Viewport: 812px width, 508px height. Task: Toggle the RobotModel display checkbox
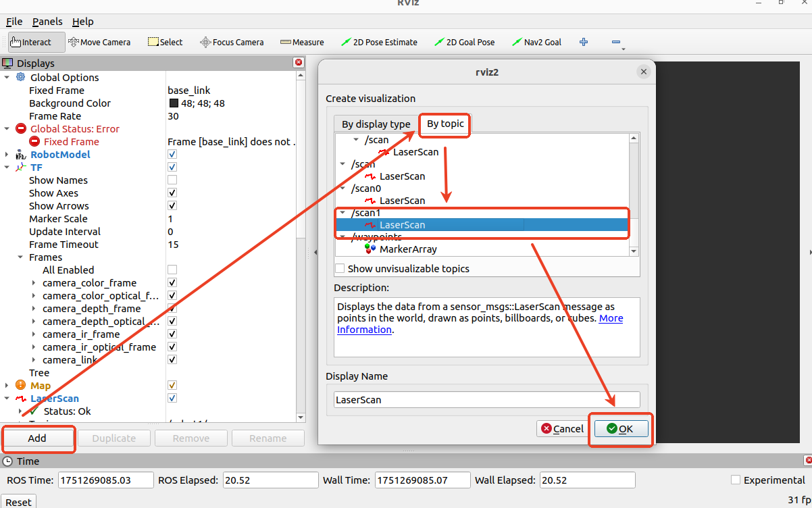tap(172, 155)
